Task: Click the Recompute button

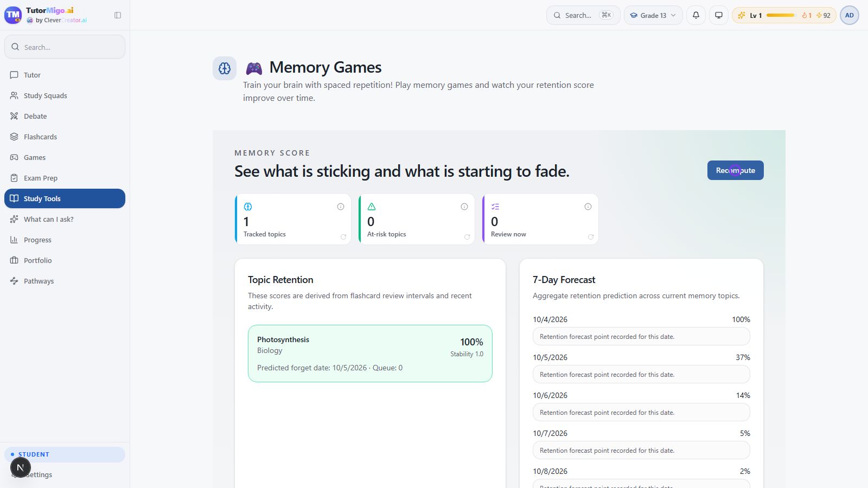Action: point(735,170)
